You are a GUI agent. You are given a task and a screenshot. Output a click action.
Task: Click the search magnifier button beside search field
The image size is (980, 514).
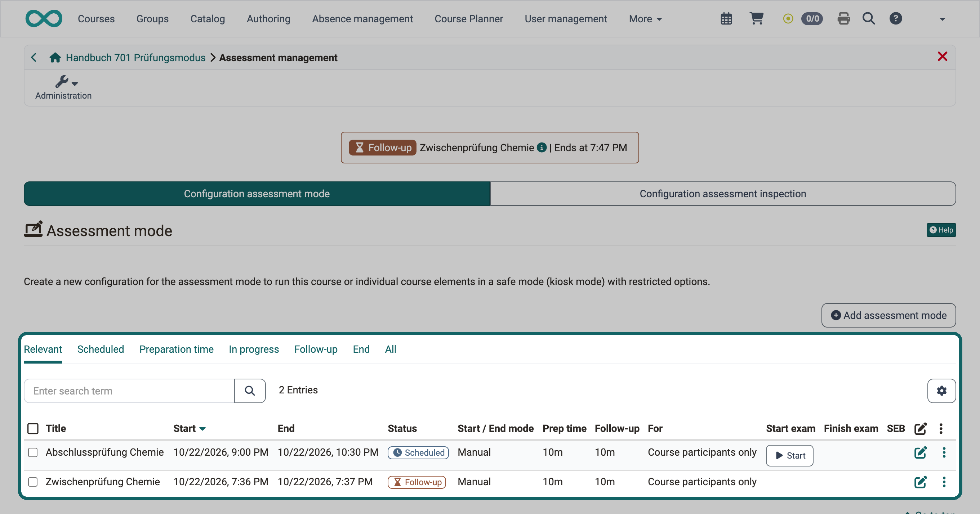pos(250,391)
